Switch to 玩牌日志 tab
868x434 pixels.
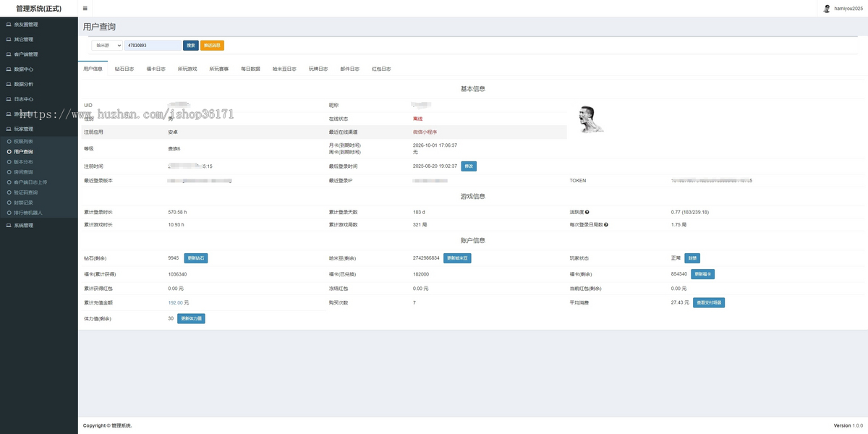pyautogui.click(x=318, y=69)
